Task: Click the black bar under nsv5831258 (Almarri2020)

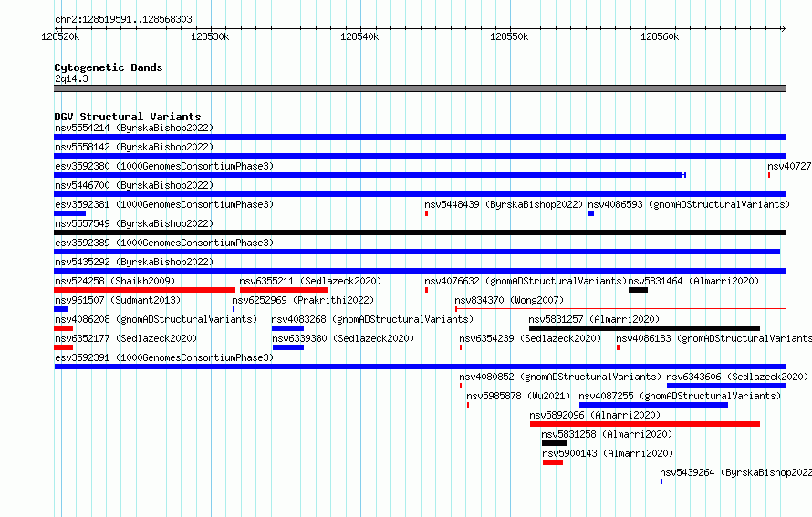Action: coord(555,443)
